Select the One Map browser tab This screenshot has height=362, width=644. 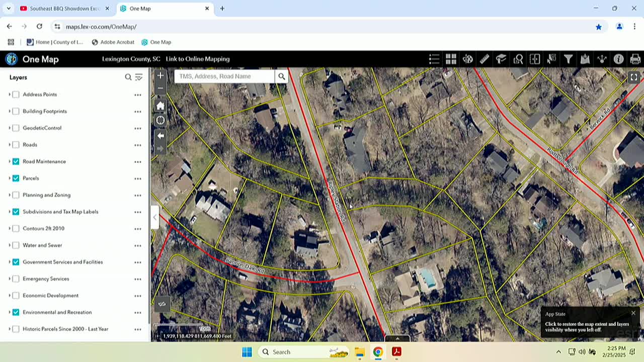(165, 9)
